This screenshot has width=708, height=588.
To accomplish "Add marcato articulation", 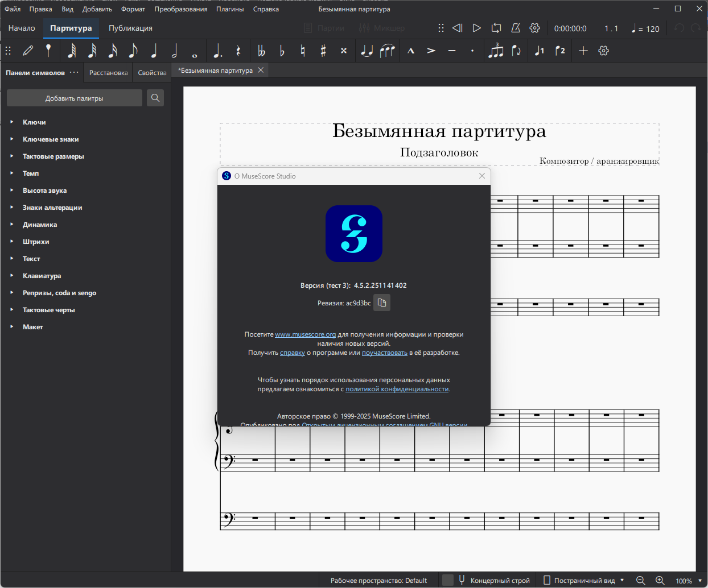I will coord(411,51).
